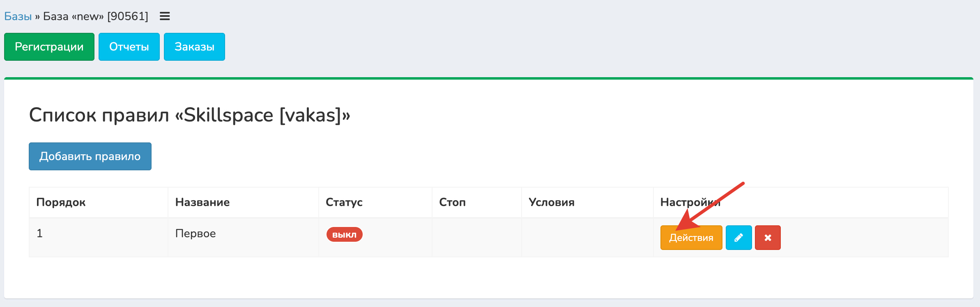Click the Настройки column header
The image size is (980, 307).
pyautogui.click(x=690, y=202)
